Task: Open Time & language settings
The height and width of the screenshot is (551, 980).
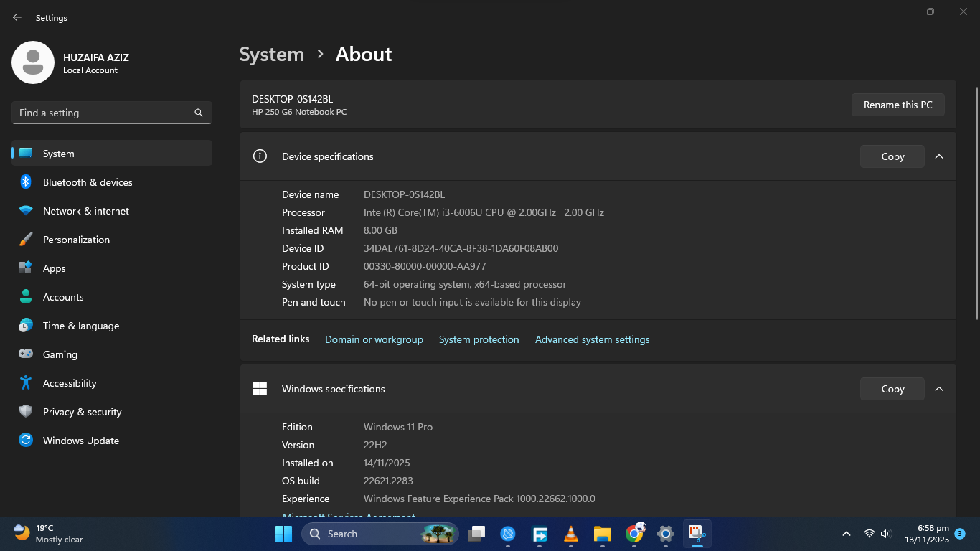Action: click(x=80, y=326)
